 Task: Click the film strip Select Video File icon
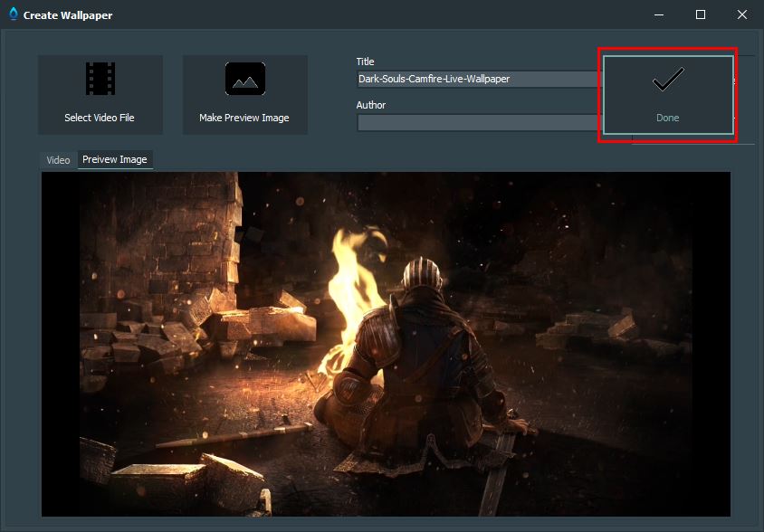click(x=100, y=79)
